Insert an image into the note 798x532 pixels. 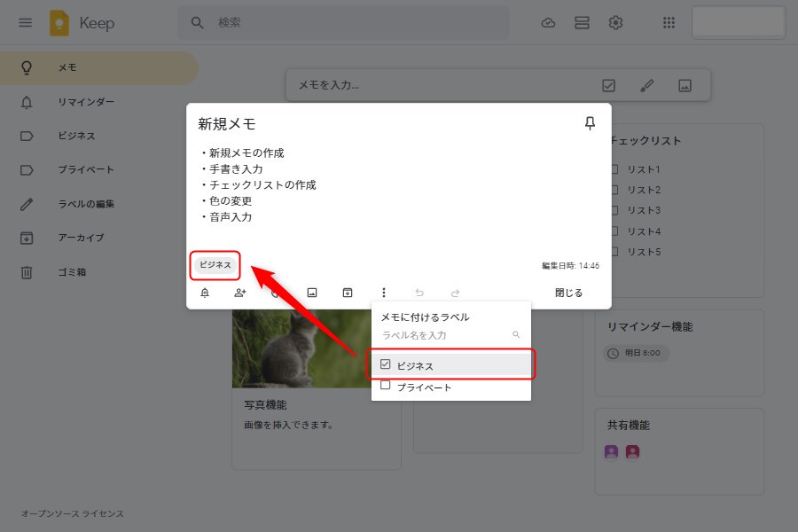click(312, 293)
